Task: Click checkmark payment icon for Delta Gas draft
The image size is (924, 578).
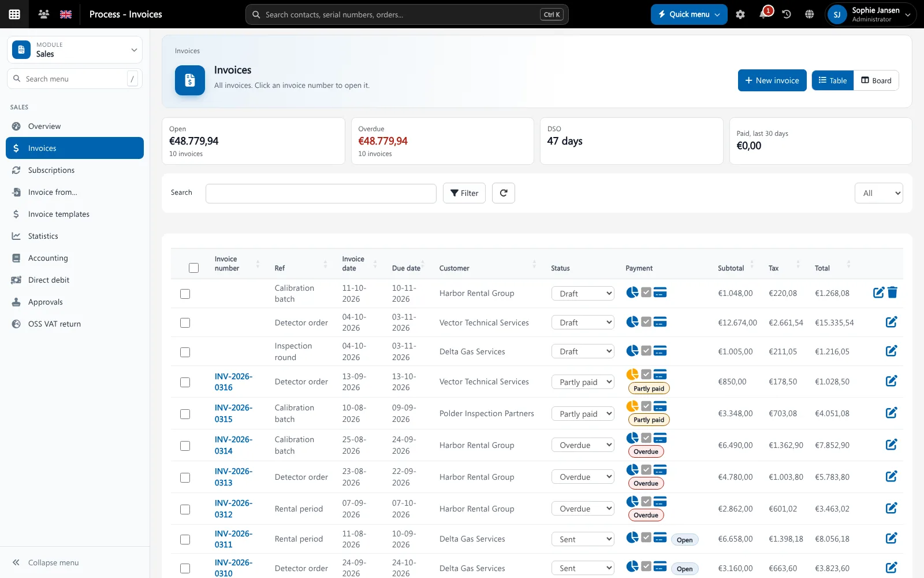Action: pyautogui.click(x=646, y=351)
